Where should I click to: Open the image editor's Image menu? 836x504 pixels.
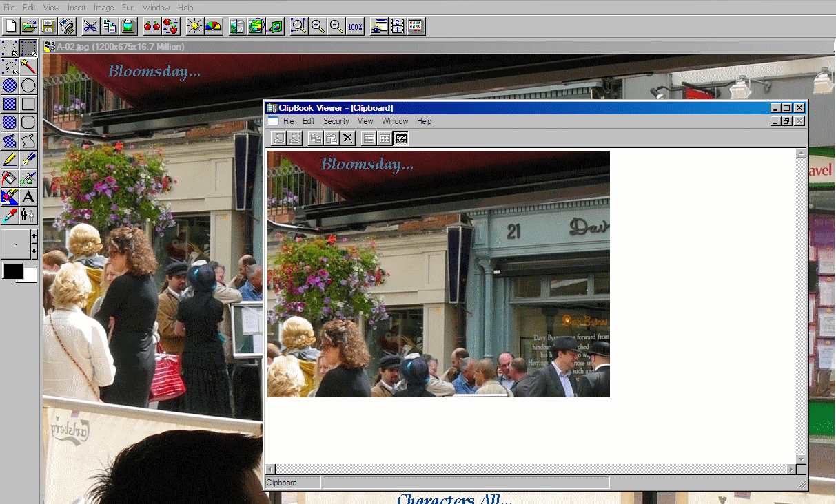pos(104,8)
